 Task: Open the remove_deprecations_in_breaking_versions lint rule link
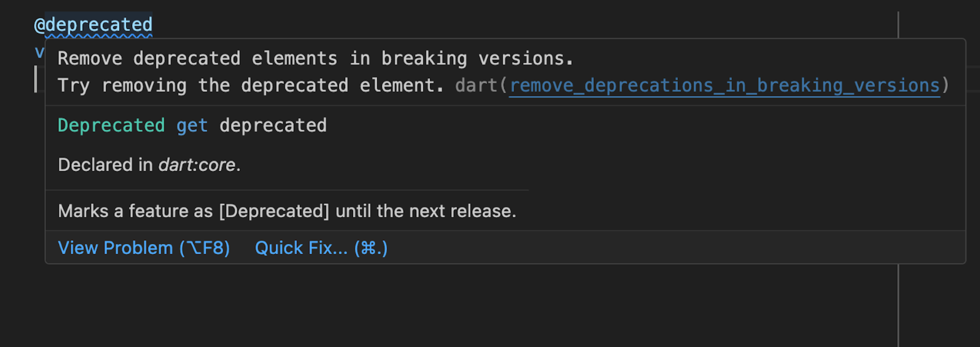(725, 85)
